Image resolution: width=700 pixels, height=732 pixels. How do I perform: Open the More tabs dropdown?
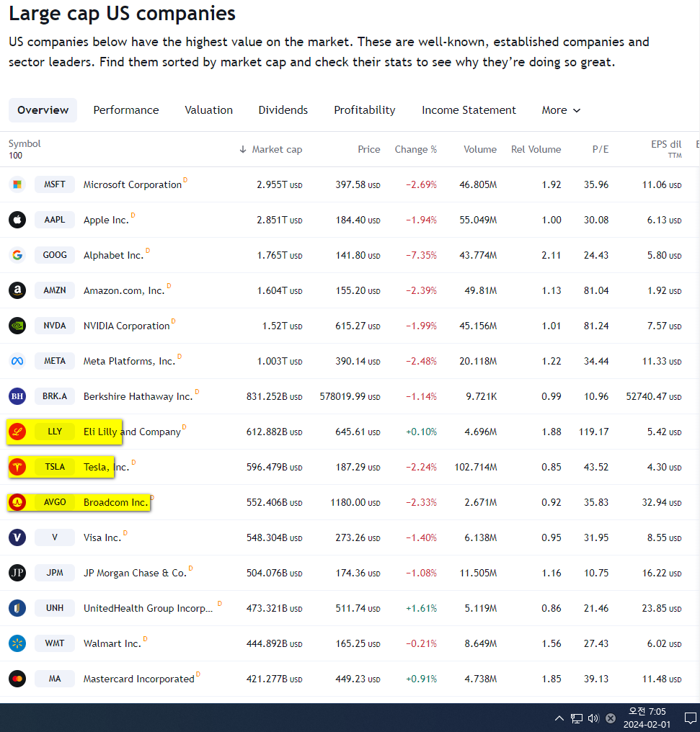coord(561,110)
